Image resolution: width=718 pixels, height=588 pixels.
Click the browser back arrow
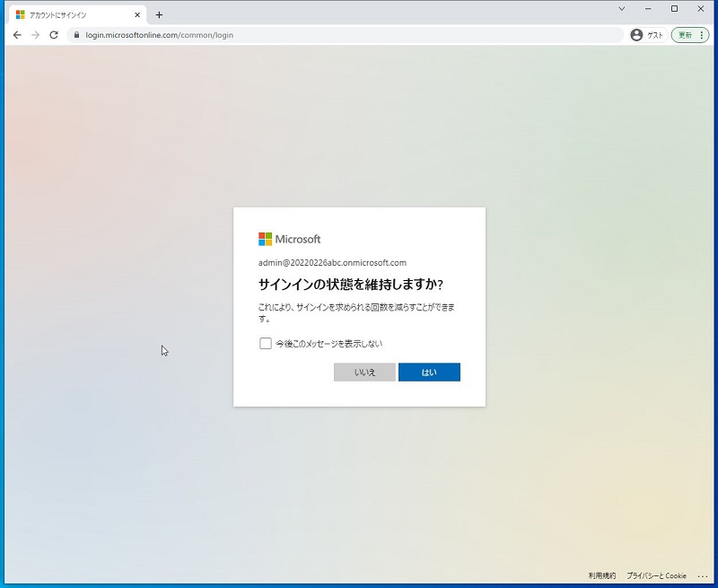(x=17, y=35)
